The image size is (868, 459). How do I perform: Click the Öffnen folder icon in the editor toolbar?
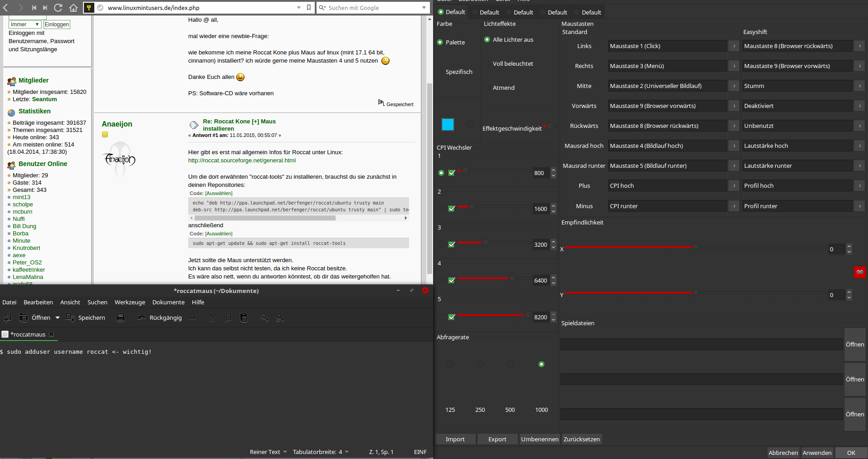point(24,317)
